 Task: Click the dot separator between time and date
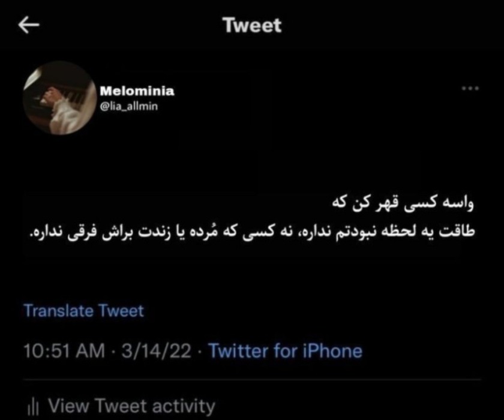[x=113, y=351]
